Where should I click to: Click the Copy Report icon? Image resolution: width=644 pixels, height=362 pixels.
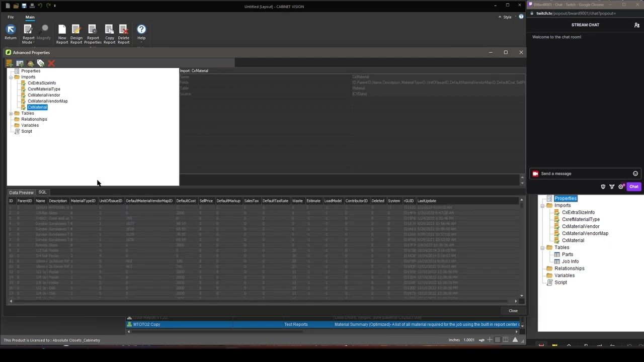coord(109,29)
